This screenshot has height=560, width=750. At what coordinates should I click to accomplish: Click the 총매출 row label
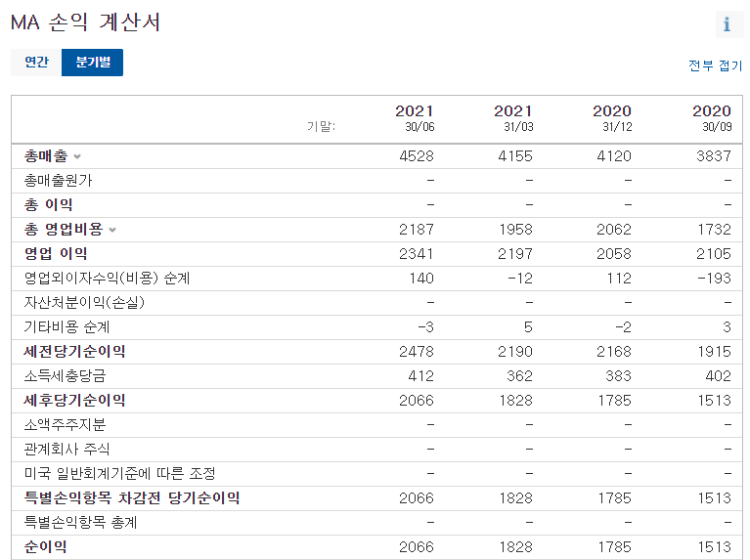[46, 156]
